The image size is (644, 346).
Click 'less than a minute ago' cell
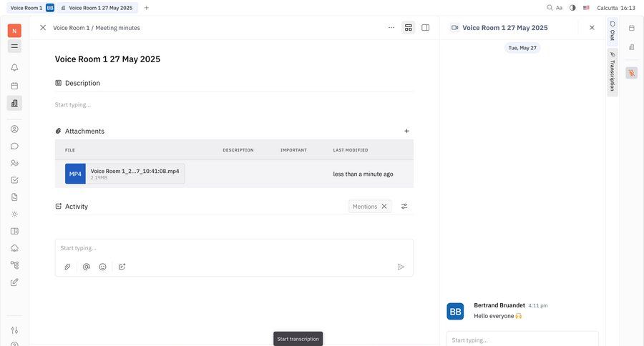click(x=363, y=174)
